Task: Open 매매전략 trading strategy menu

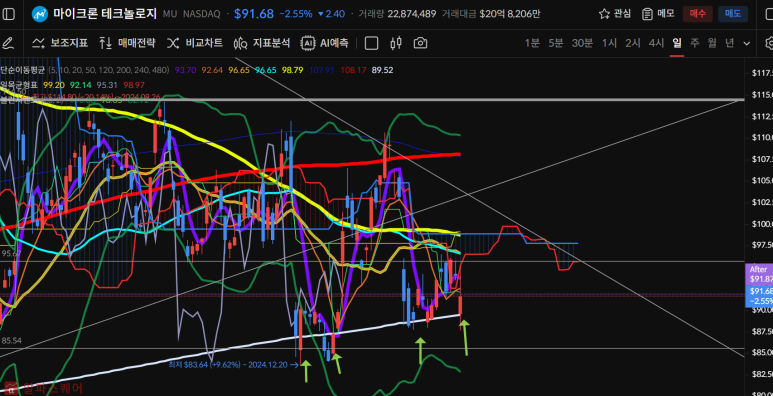Action: [127, 43]
